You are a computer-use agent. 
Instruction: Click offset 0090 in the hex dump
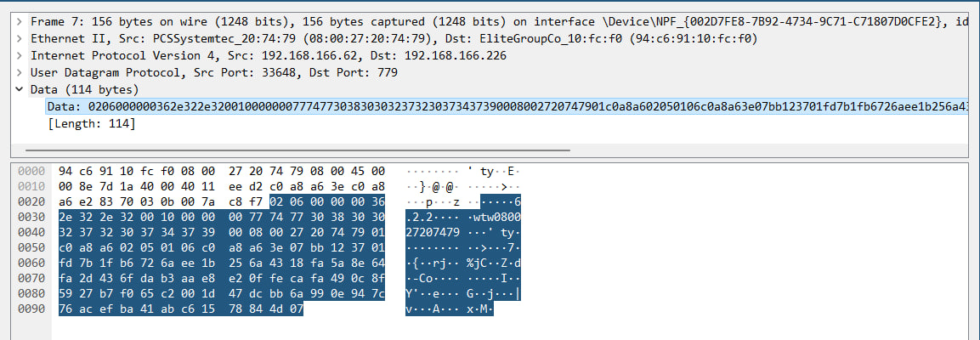(31, 309)
